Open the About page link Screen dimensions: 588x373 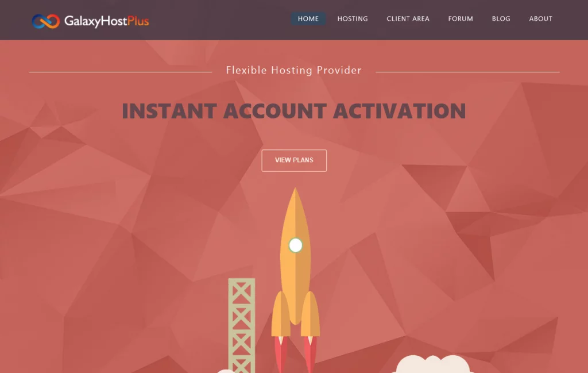click(540, 19)
